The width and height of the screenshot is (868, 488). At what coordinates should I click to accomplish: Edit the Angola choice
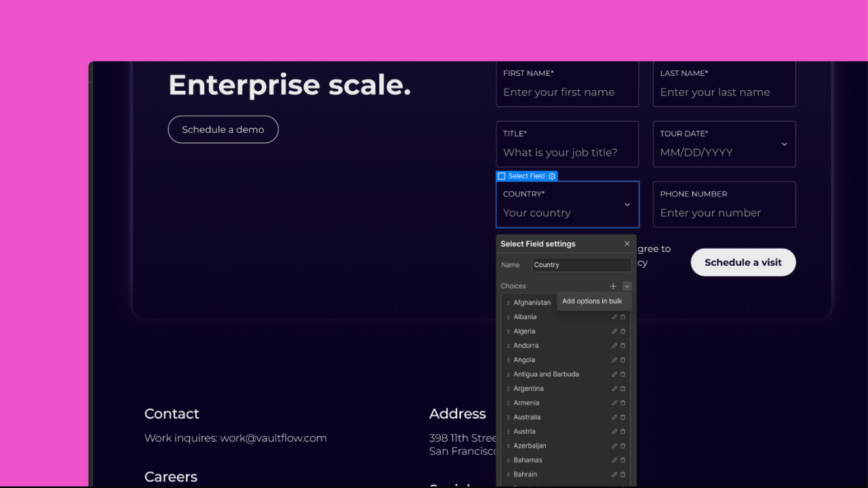click(614, 360)
